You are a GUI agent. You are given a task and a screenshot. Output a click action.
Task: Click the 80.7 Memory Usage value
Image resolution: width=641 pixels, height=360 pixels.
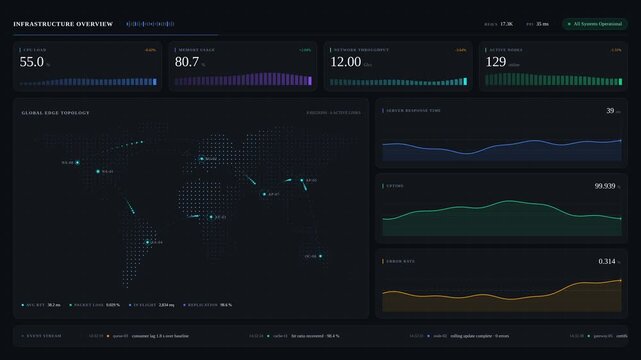(187, 62)
